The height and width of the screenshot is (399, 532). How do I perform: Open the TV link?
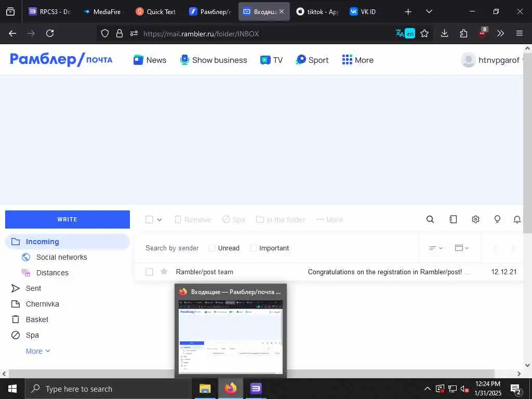tap(271, 60)
